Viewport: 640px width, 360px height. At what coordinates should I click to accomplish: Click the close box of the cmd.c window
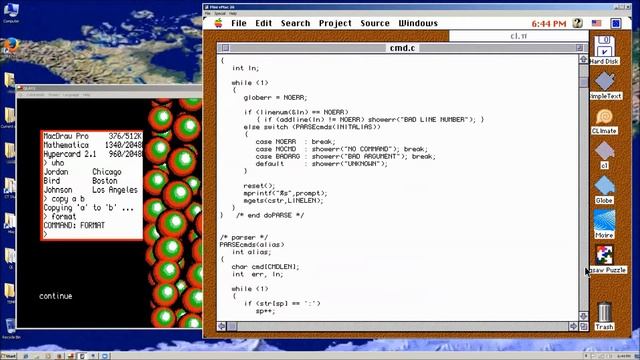tap(225, 48)
